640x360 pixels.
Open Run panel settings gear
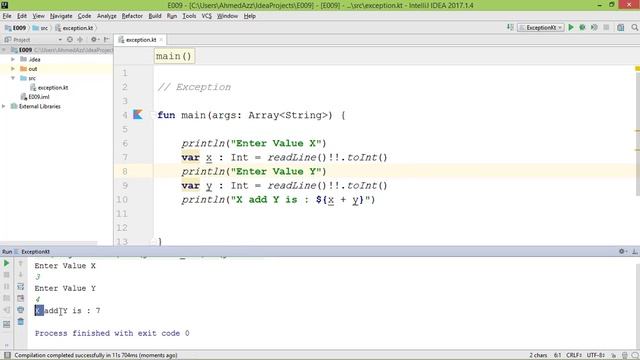(x=622, y=251)
